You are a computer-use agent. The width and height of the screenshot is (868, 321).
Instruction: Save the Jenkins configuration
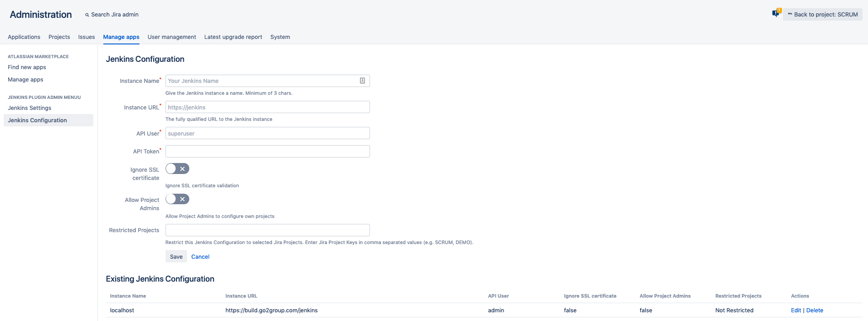176,257
